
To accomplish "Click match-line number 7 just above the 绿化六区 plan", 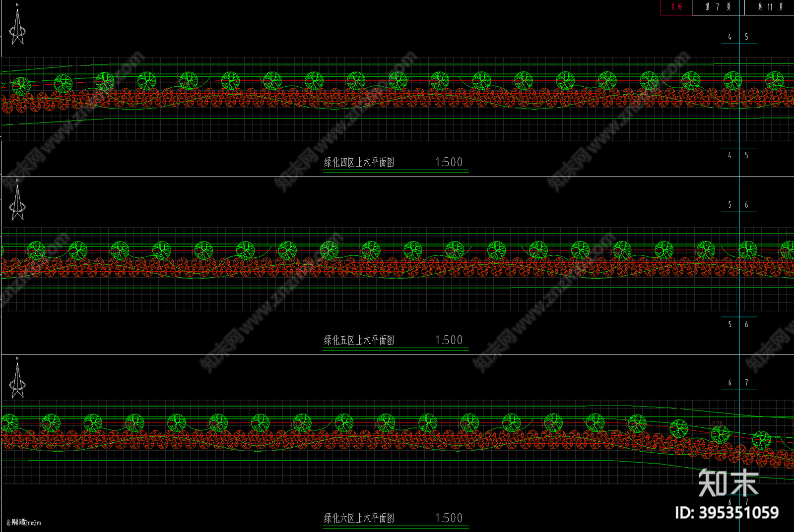I will coord(746,383).
